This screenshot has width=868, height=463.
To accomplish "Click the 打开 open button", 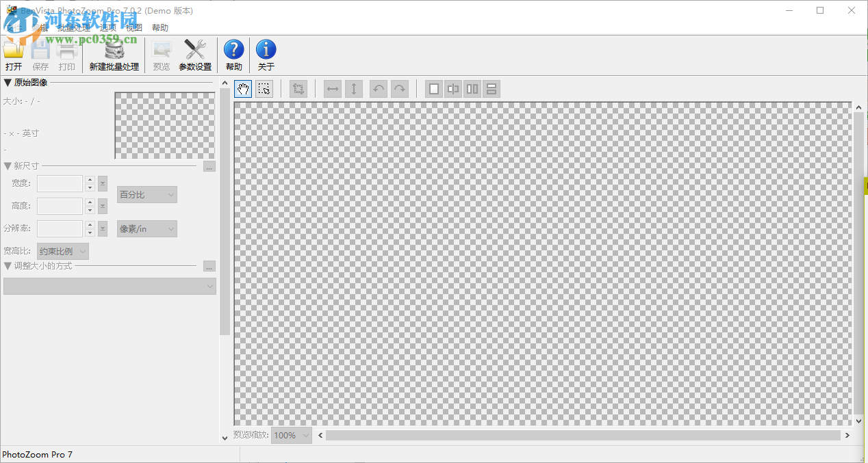I will [14, 55].
